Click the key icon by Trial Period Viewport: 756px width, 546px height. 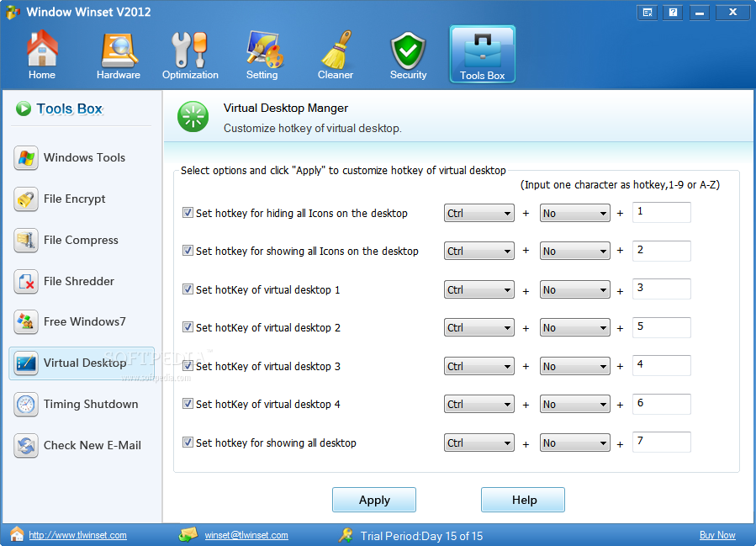point(346,535)
